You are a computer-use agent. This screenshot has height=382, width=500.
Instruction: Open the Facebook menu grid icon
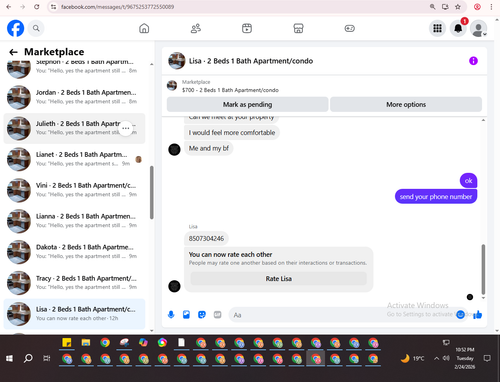437,28
